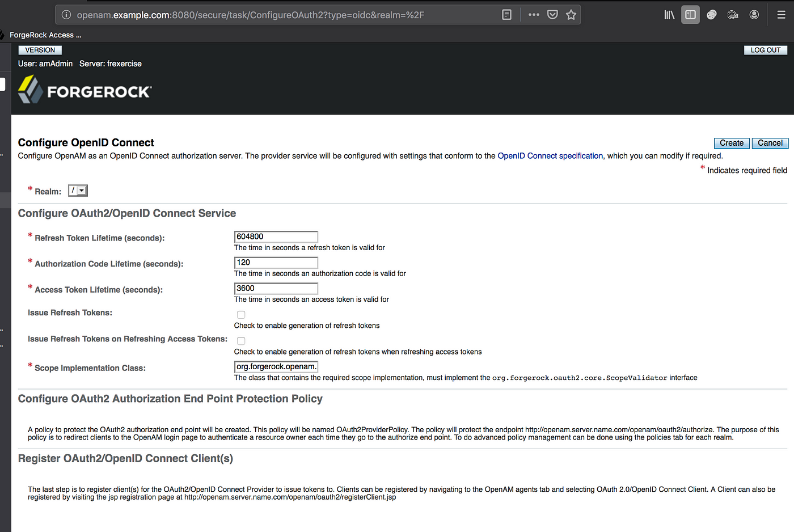Click the Scope Implementation Class field

point(276,367)
